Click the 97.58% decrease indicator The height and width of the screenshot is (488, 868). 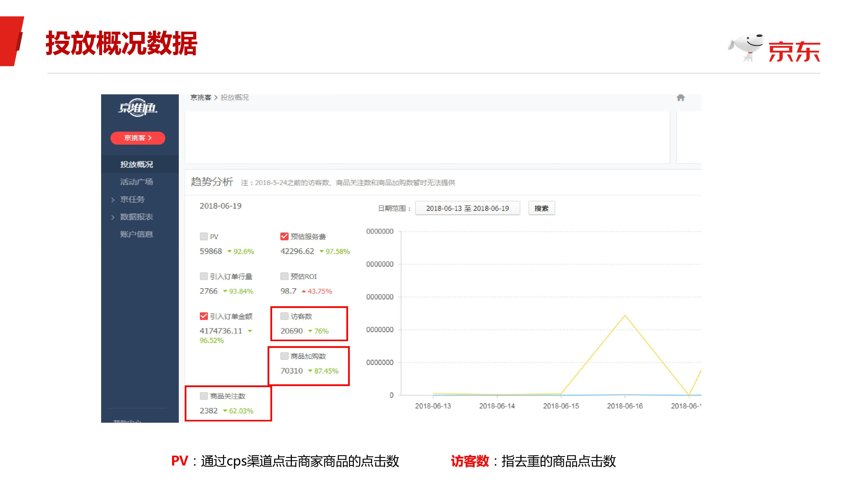click(x=335, y=251)
